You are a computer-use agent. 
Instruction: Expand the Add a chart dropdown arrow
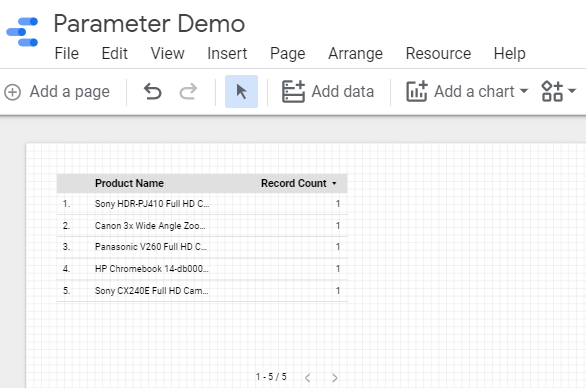524,91
